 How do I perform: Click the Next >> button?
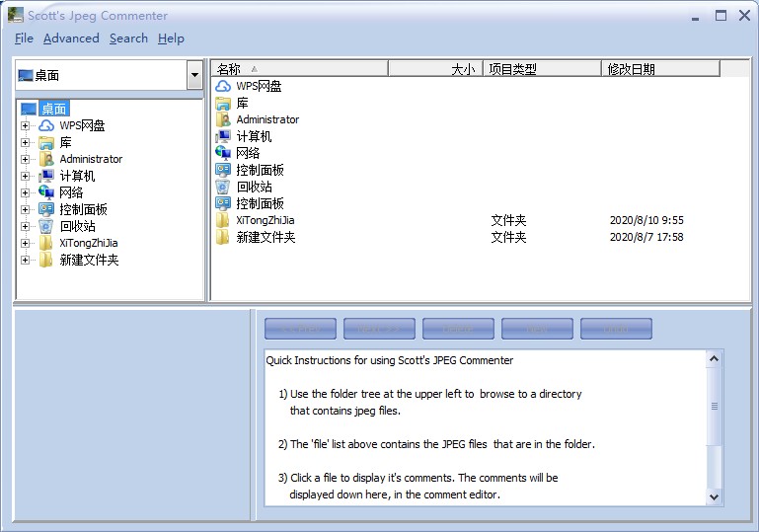tap(379, 329)
